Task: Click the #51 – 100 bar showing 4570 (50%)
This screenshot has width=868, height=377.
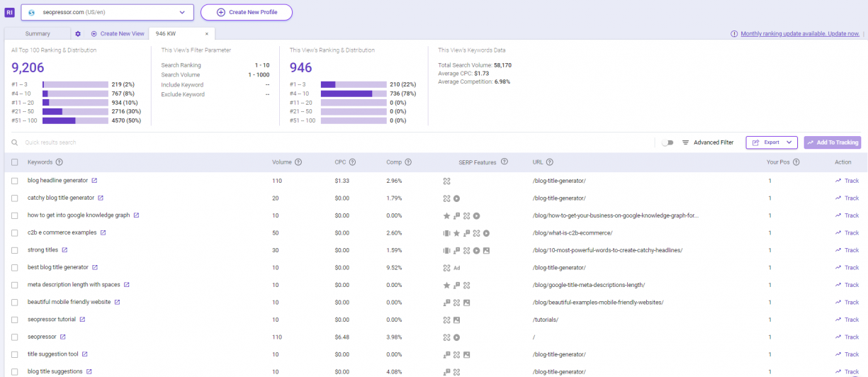Action: tap(75, 120)
